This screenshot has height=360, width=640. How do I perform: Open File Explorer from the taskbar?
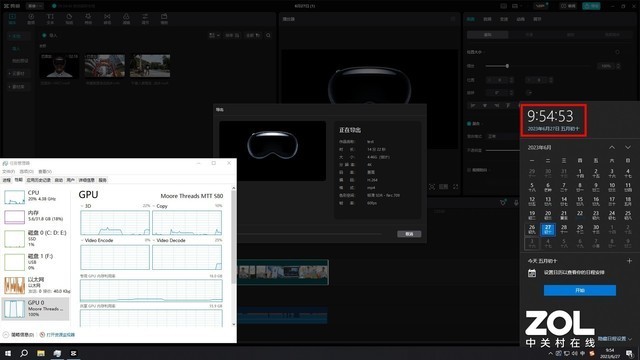[41, 353]
